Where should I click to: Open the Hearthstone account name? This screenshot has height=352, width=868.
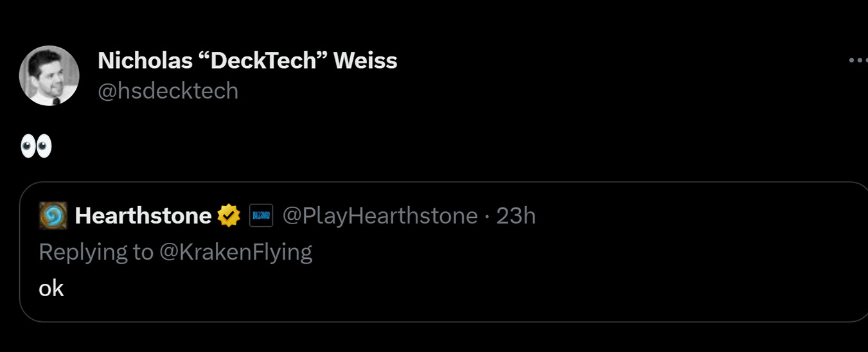point(143,216)
